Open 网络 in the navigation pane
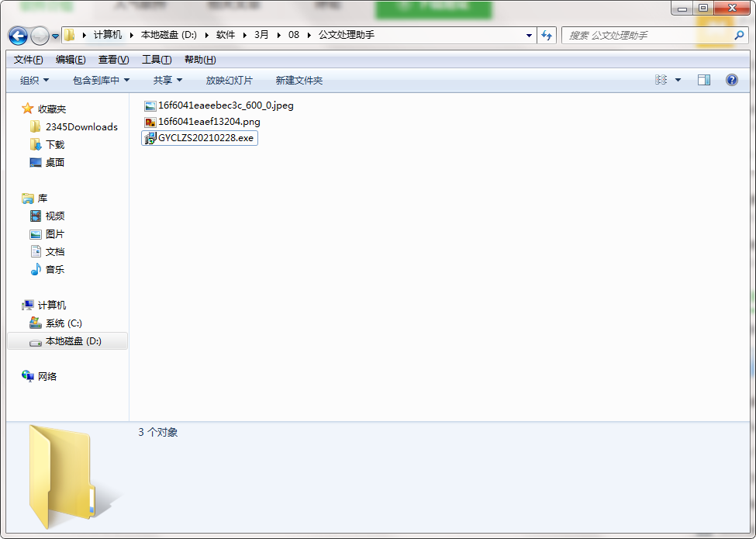The width and height of the screenshot is (756, 539). pyautogui.click(x=40, y=377)
